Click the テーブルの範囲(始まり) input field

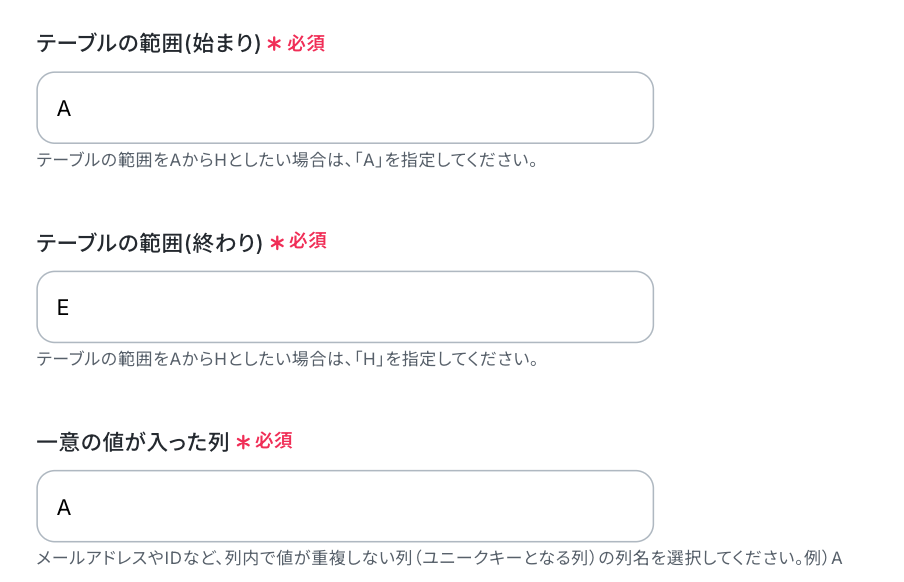(x=345, y=108)
